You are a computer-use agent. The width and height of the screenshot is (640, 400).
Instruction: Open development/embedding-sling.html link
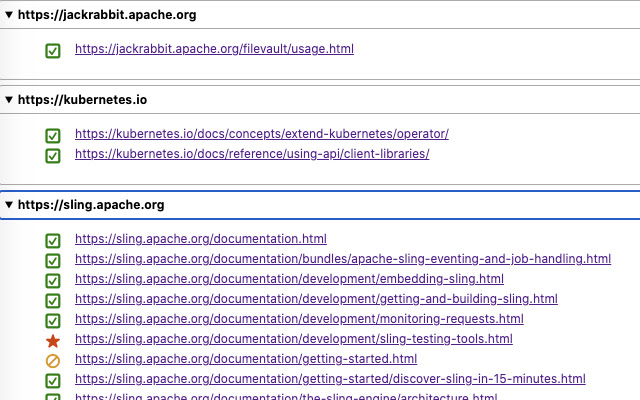[x=289, y=279]
